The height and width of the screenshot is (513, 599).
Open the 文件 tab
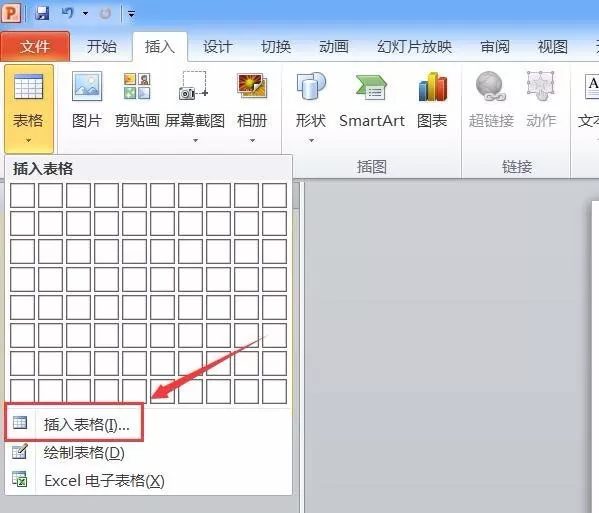pos(35,47)
